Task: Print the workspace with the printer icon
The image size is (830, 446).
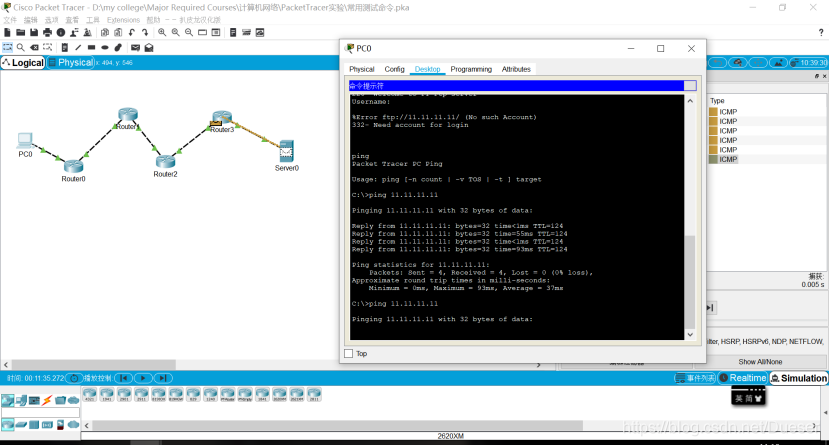Action: (x=47, y=33)
